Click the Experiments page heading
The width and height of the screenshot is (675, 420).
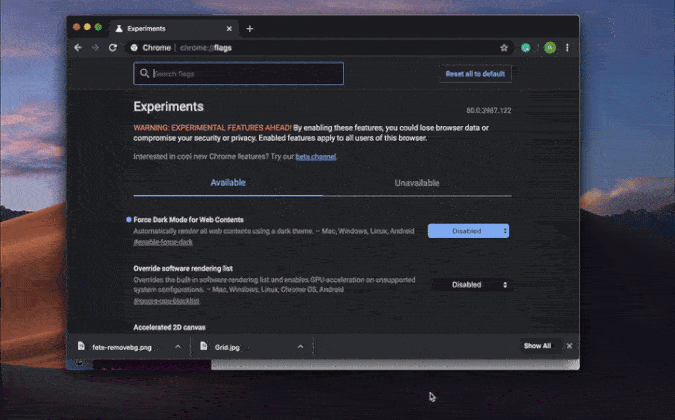[x=169, y=107]
